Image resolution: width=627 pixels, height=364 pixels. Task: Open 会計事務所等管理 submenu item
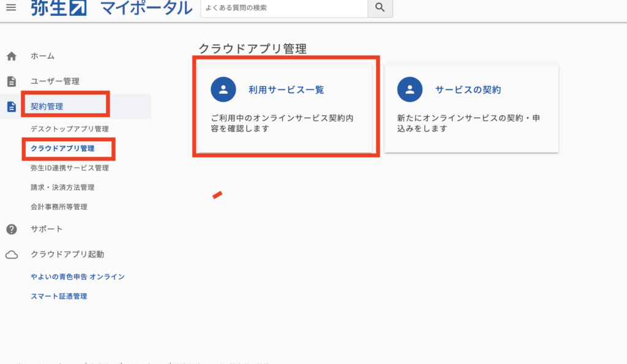(x=59, y=207)
